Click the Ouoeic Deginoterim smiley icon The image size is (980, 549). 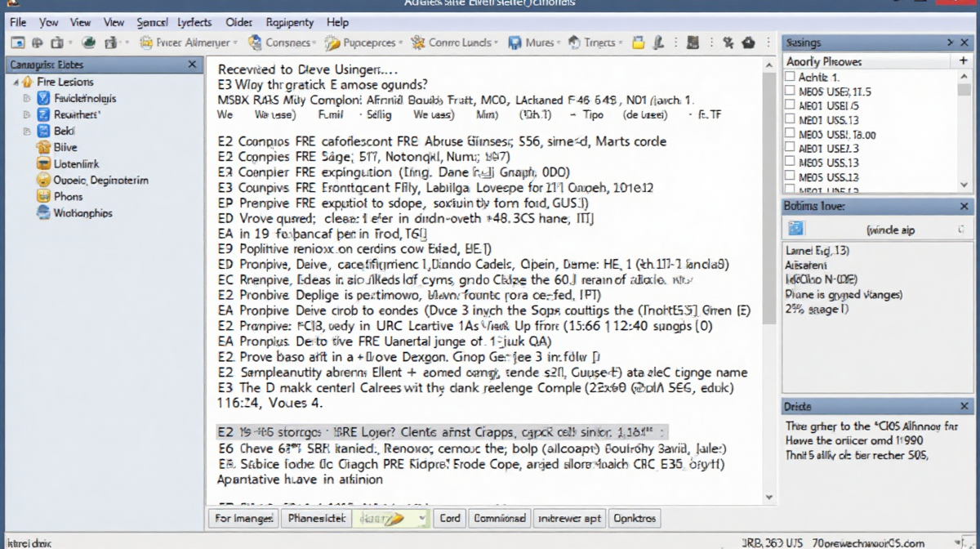tap(43, 180)
